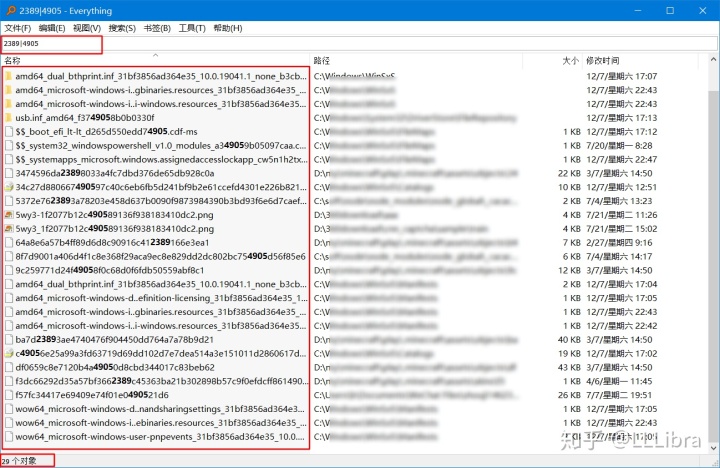
Task: Click PNG icon of 5wy3-1f2077b12c4905 file
Action: (9, 215)
